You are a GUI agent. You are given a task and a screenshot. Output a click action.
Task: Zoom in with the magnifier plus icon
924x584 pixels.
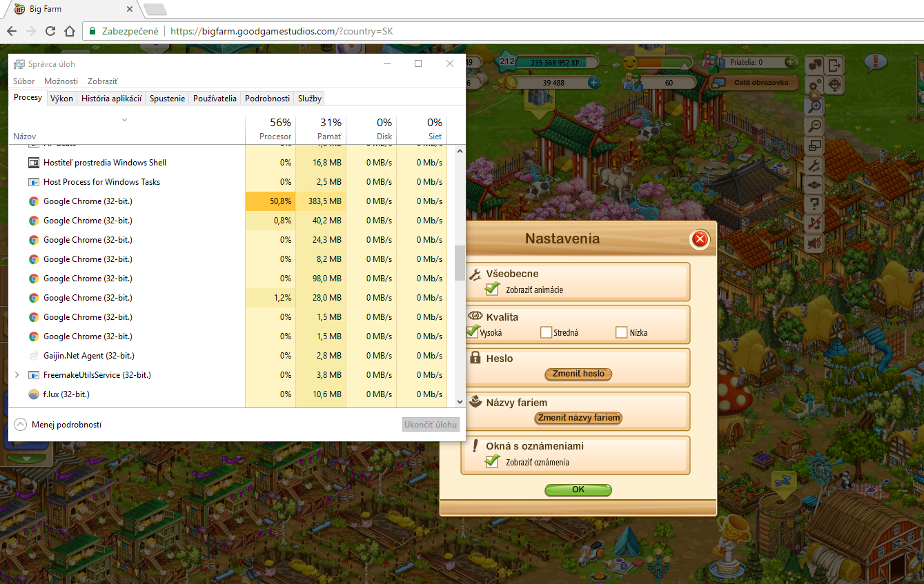(815, 105)
